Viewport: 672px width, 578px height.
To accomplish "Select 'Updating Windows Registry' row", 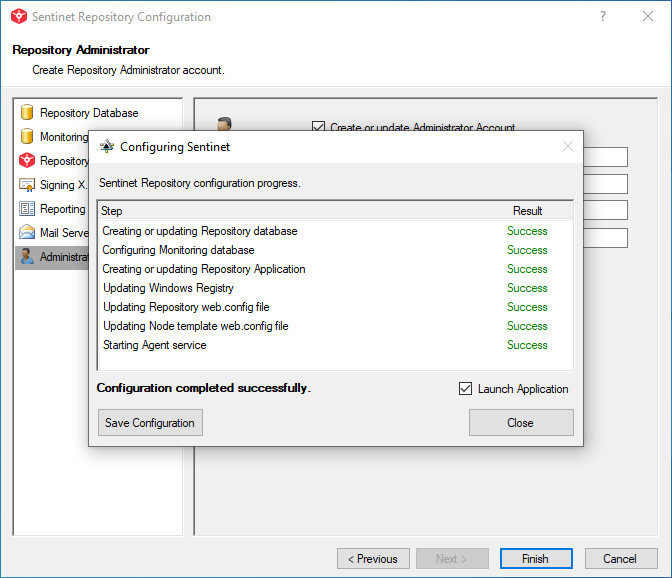I will (x=335, y=288).
